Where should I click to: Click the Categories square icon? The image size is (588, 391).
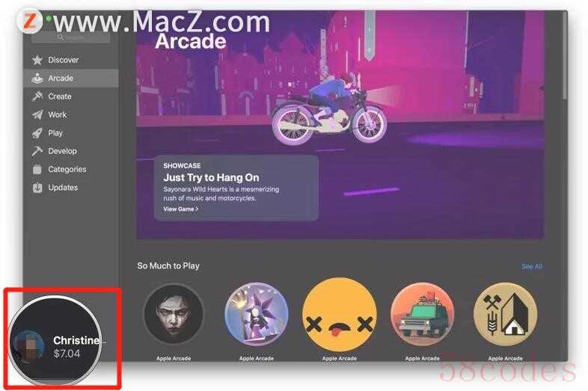click(37, 170)
